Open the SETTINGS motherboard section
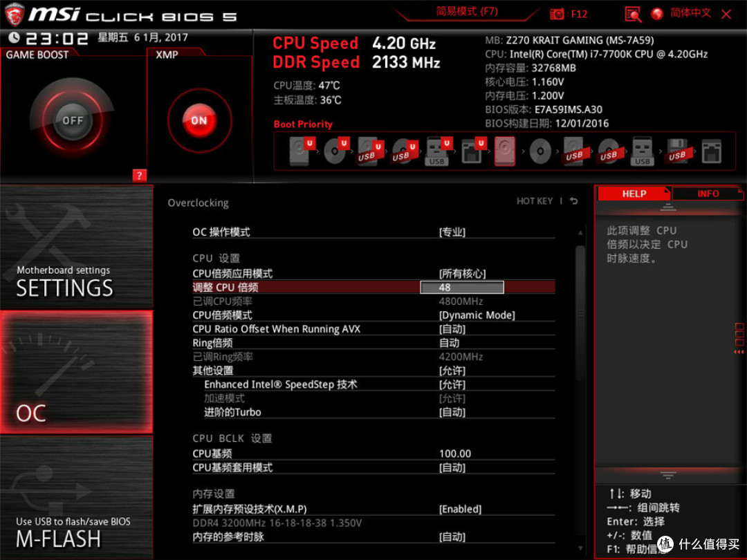747x560 pixels. (76, 247)
